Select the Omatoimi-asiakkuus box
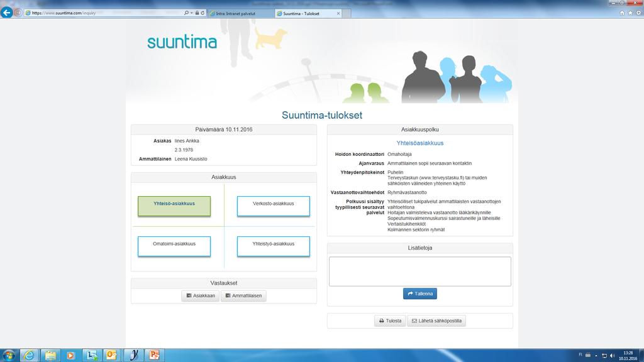Screen dimensions: 644x362 [174, 246]
